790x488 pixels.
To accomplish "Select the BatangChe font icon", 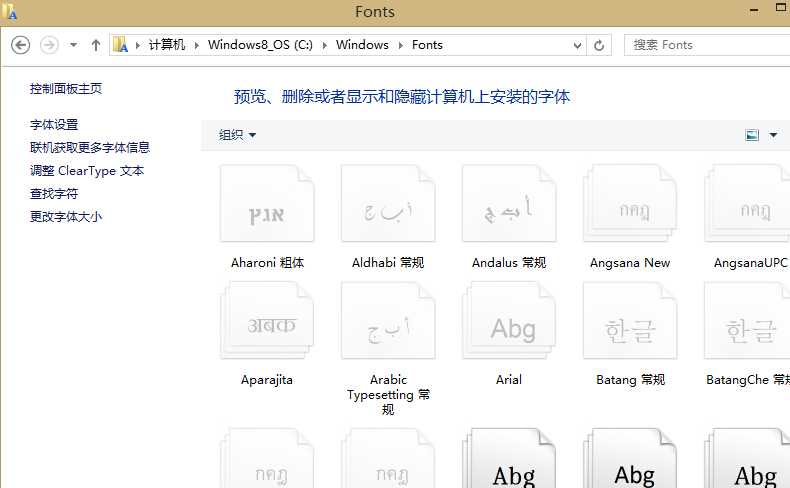I will (x=748, y=320).
